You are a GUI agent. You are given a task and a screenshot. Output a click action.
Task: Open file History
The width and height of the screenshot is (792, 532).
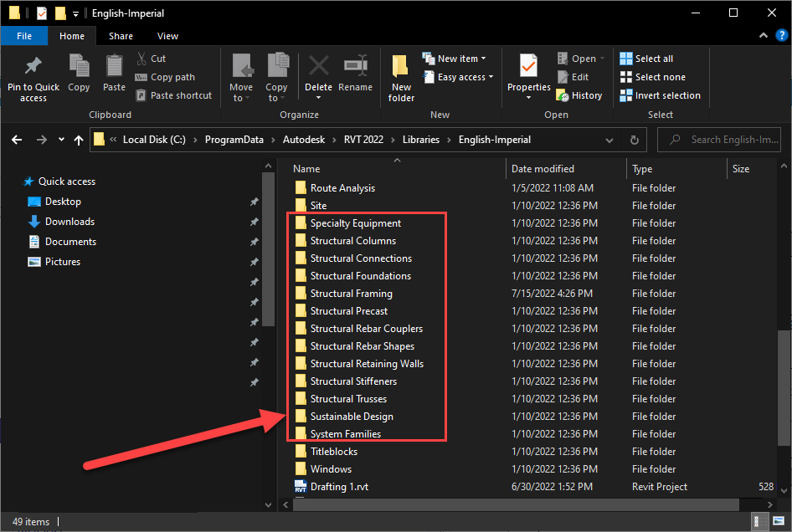point(579,95)
